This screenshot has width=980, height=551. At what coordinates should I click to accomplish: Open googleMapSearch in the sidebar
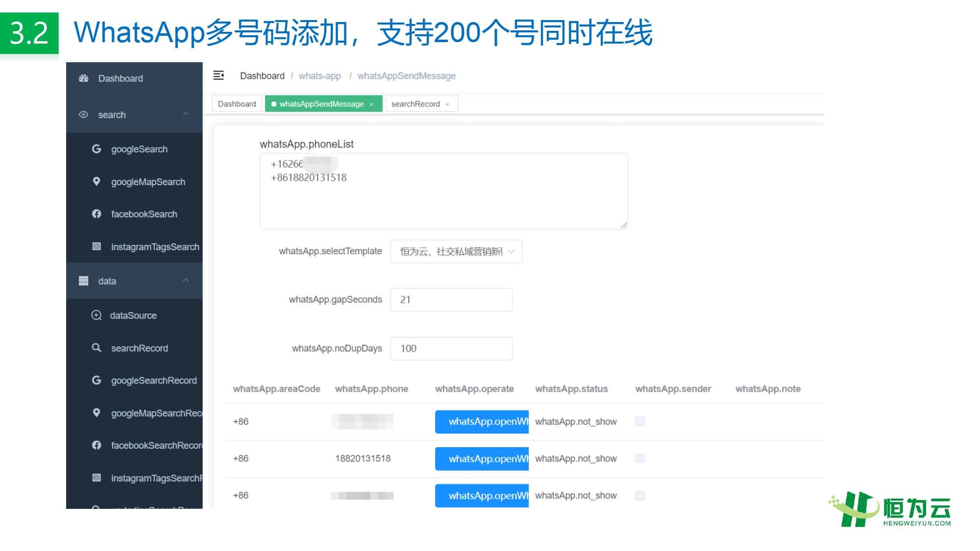tap(134, 182)
